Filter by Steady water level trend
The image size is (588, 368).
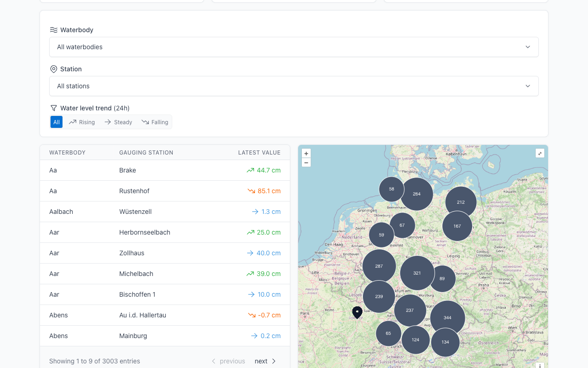(x=118, y=122)
